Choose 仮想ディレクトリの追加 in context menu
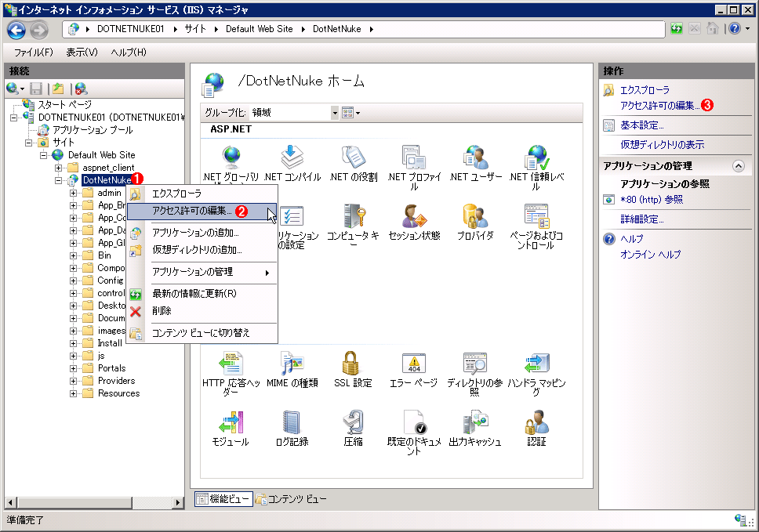This screenshot has height=532, width=759. [202, 250]
